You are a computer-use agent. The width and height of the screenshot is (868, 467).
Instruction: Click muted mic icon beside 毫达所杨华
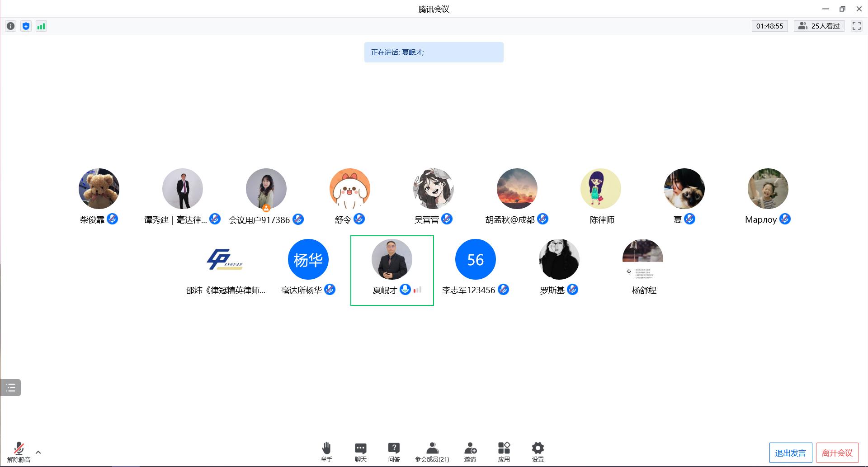coord(330,290)
